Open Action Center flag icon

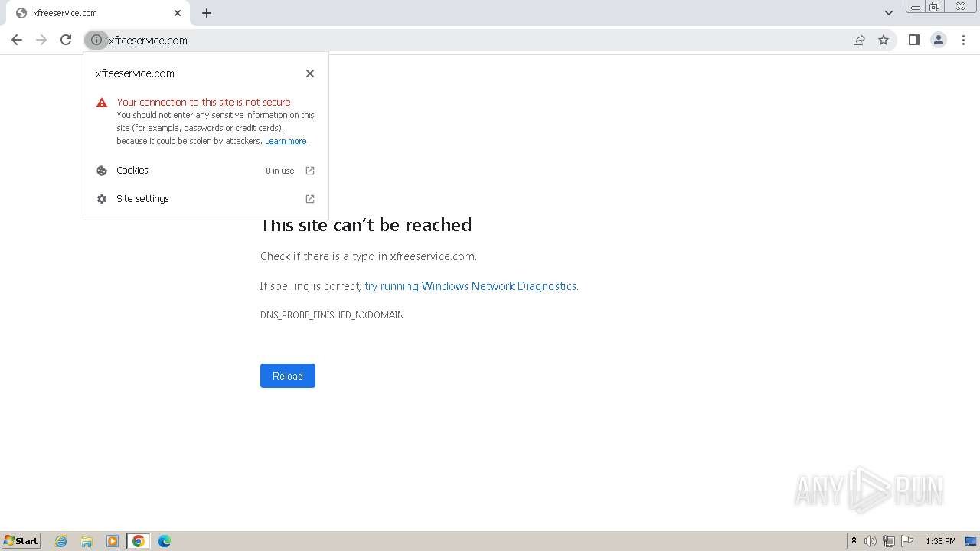(x=907, y=541)
